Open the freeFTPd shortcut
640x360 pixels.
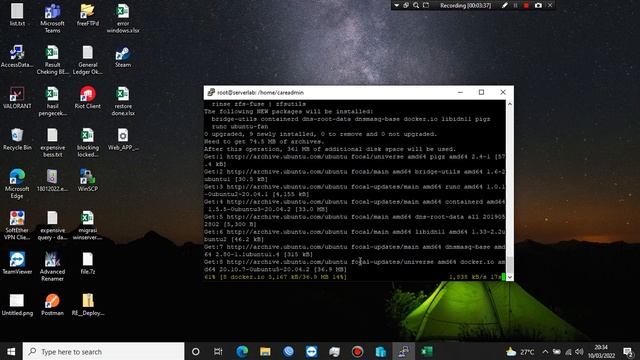[87, 15]
